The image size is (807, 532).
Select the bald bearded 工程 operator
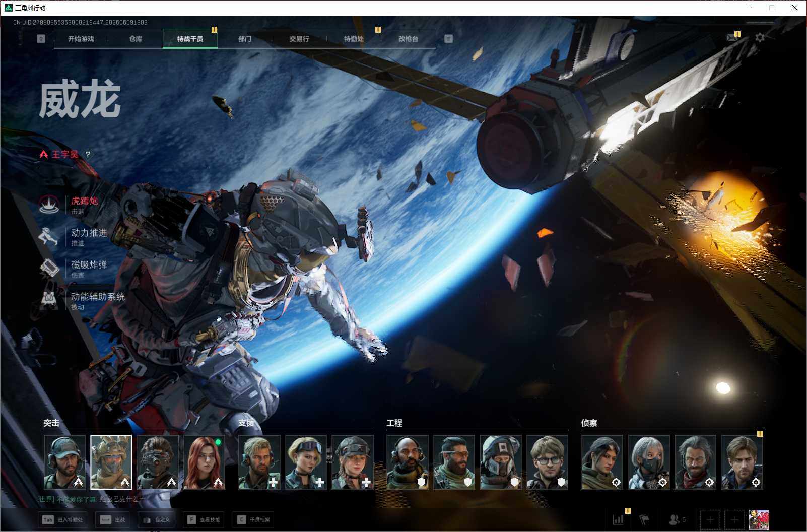coord(408,462)
